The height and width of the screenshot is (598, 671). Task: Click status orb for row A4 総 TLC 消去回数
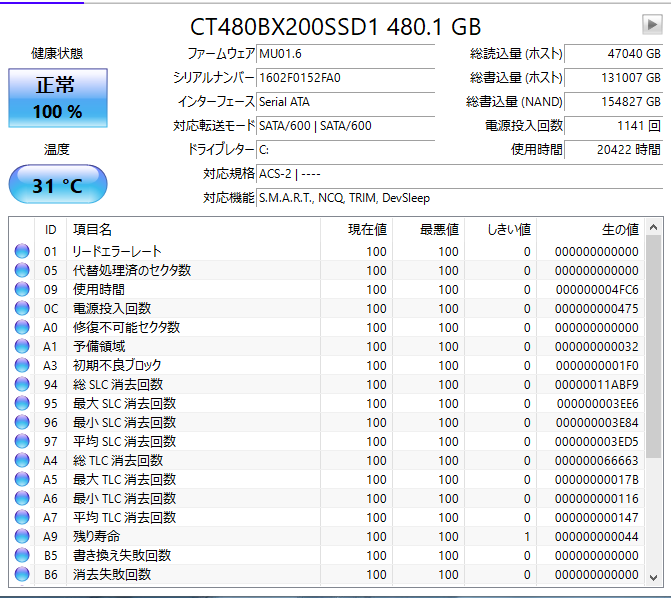(x=22, y=460)
